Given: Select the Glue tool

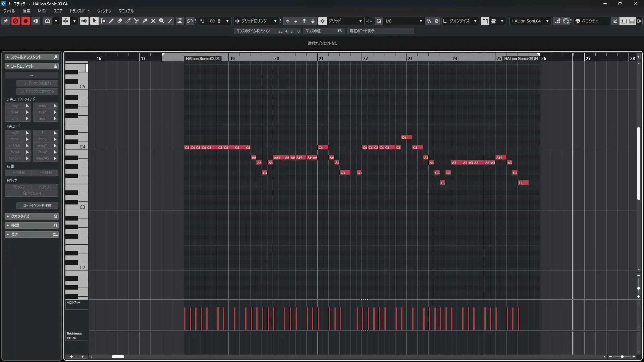Looking at the screenshot, I should [145, 21].
